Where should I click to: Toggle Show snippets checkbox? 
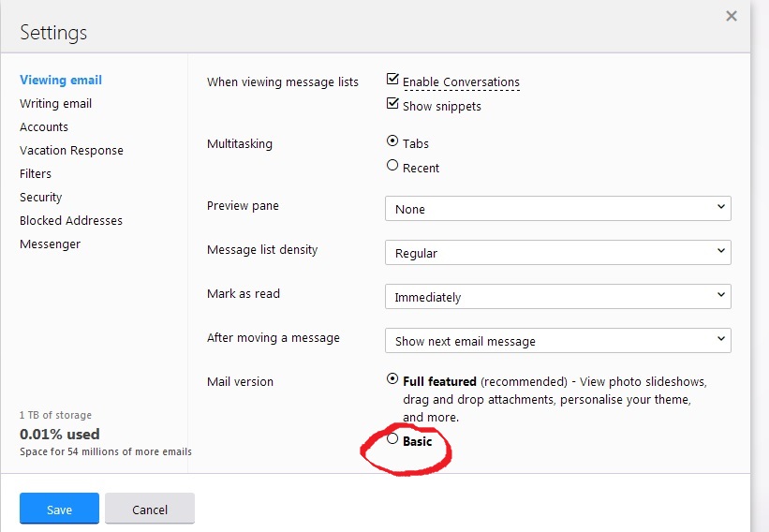(392, 105)
